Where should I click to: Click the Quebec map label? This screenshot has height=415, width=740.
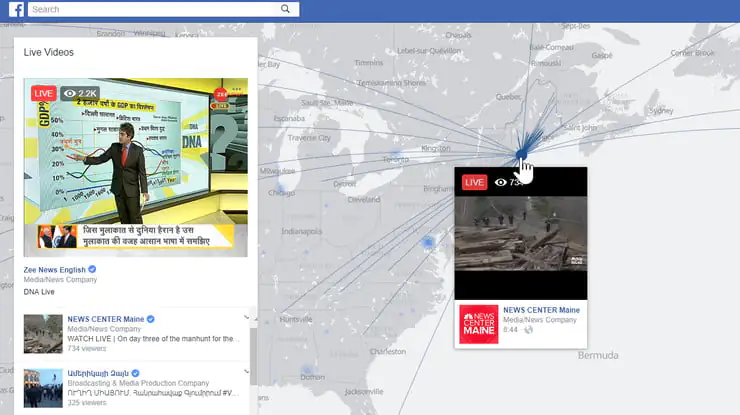[x=508, y=96]
